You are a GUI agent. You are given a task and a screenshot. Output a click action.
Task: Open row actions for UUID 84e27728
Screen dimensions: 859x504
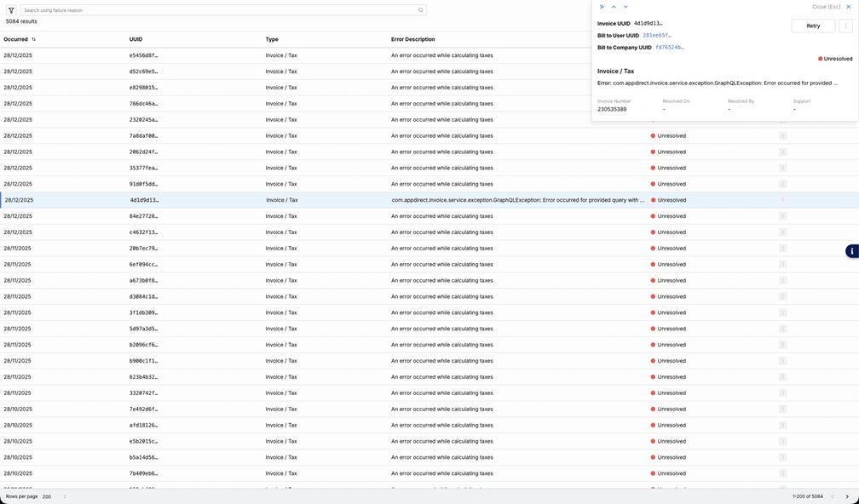[x=782, y=216]
